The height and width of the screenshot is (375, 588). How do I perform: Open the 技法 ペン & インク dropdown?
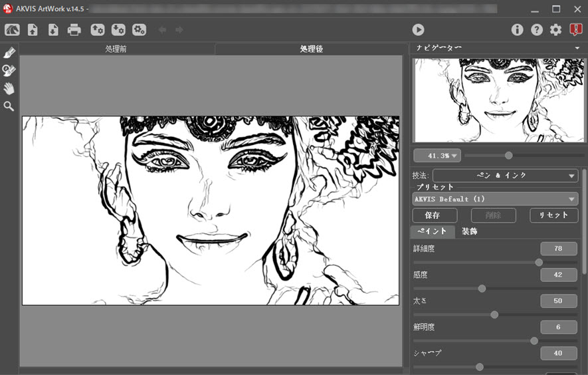point(505,176)
